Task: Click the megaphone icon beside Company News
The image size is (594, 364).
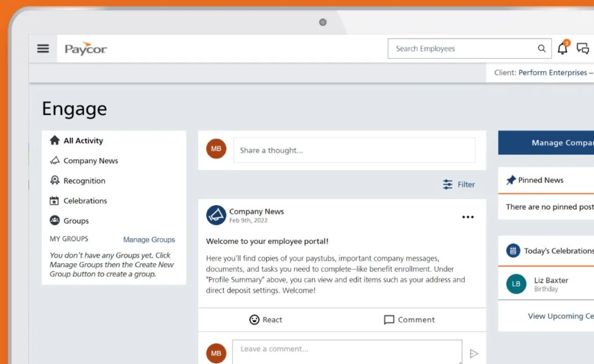Action: pyautogui.click(x=216, y=215)
